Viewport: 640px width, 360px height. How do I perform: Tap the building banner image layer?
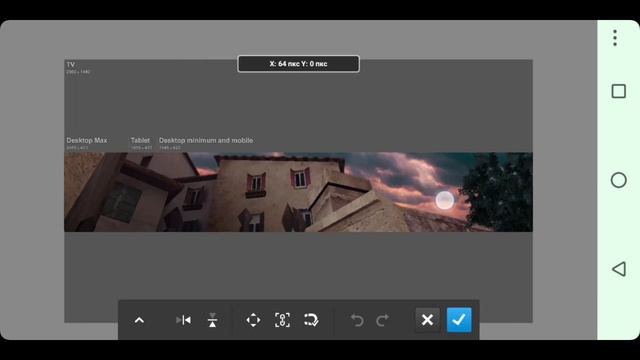pos(298,192)
